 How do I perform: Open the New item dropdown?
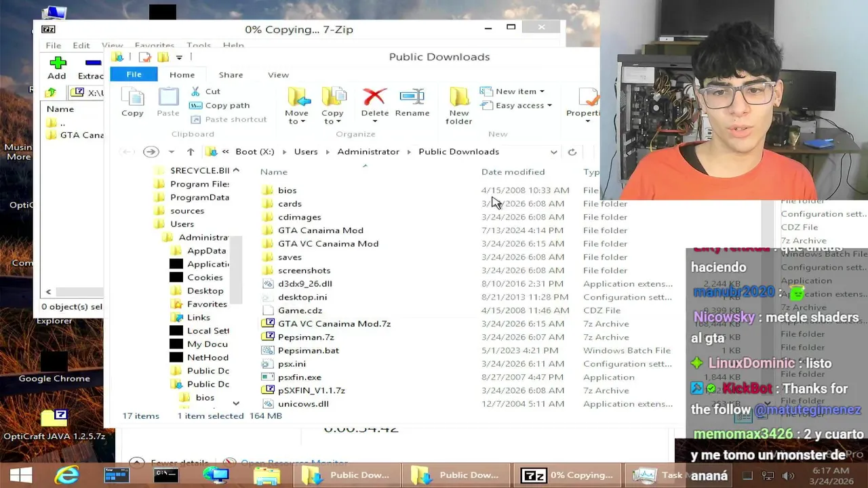click(512, 91)
